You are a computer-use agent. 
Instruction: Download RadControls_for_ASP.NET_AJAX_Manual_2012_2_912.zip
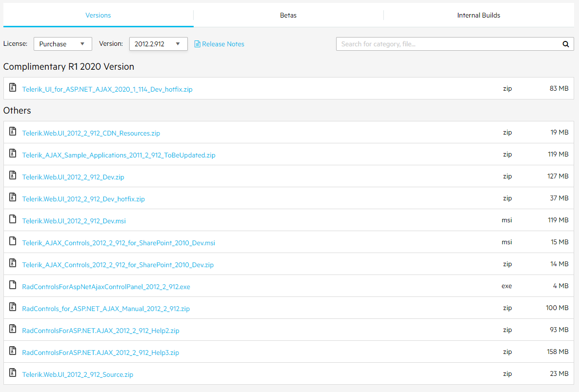(106, 309)
